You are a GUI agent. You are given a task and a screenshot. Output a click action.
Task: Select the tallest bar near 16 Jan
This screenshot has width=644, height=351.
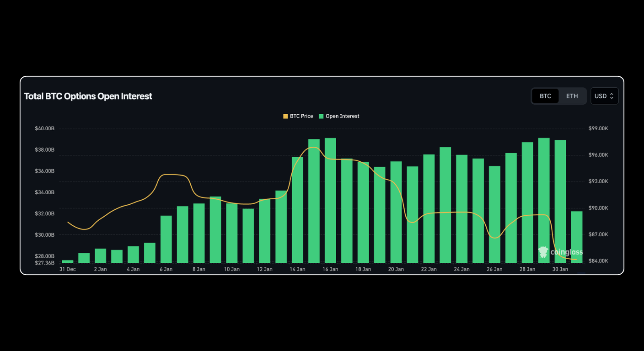[330, 197]
